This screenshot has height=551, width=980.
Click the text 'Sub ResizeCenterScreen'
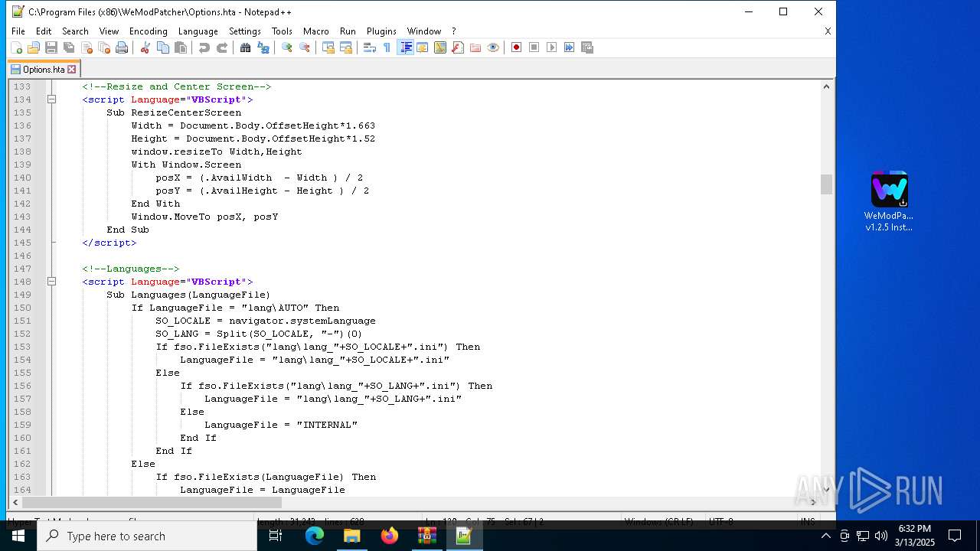(174, 112)
